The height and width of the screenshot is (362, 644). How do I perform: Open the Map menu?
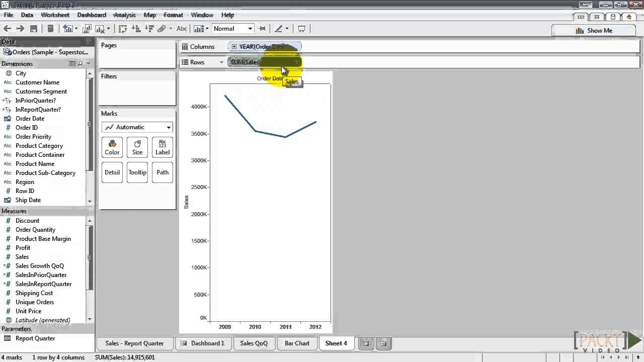pyautogui.click(x=149, y=15)
